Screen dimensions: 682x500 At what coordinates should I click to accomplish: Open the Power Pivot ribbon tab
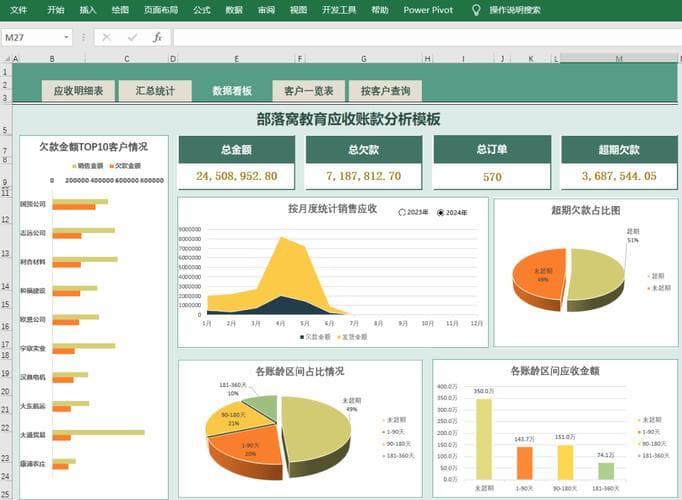[x=428, y=10]
